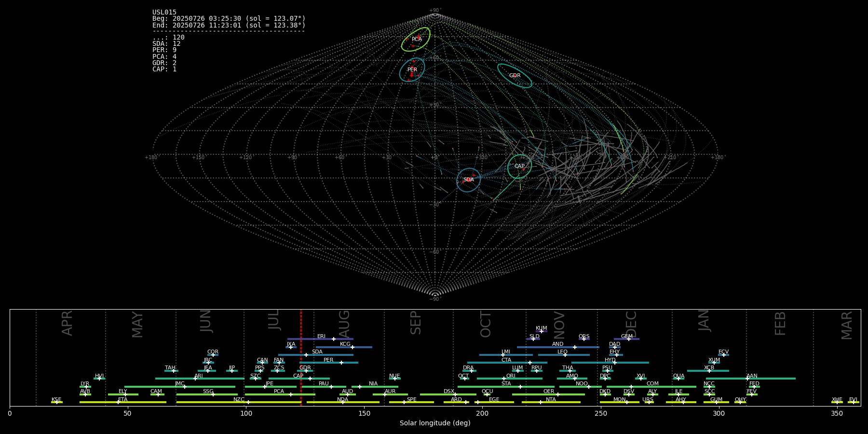This screenshot has height=434, width=868.
Task: Click the -90° declination label at map bottom
Action: click(x=435, y=299)
